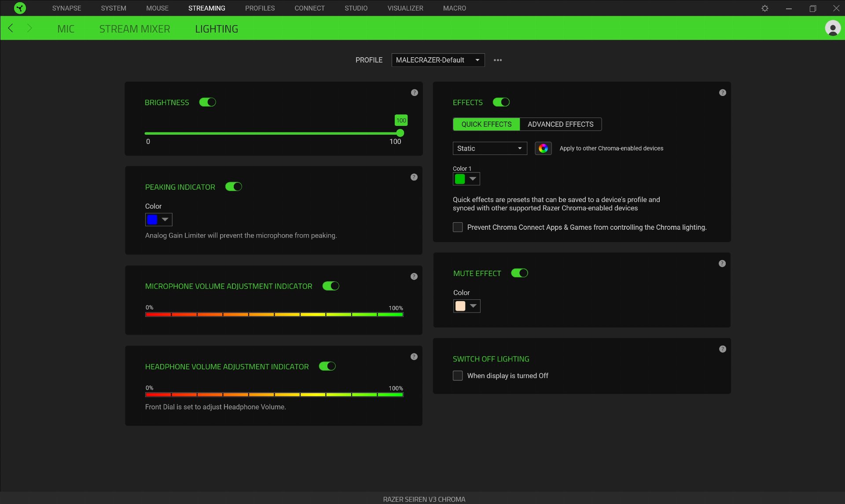Toggle the Peaking Indicator switch
Viewport: 845px width, 504px height.
[234, 187]
